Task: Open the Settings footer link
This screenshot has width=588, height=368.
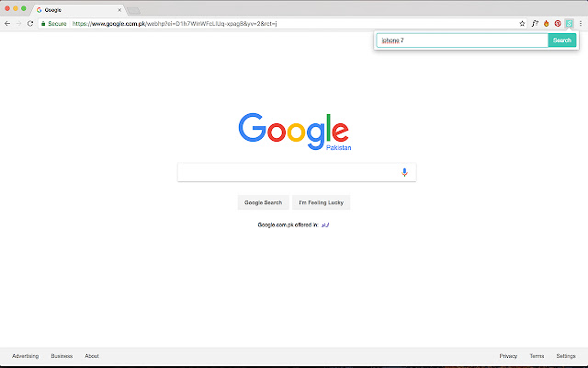Action: tap(566, 356)
